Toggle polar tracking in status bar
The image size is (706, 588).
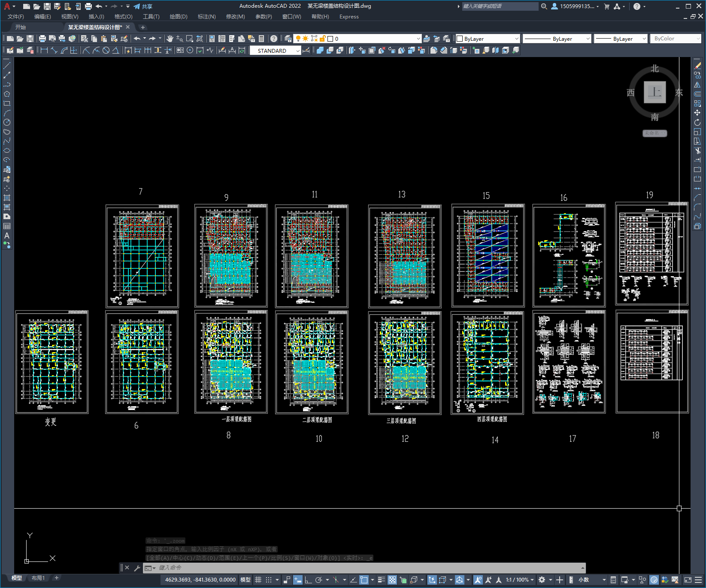[x=318, y=580]
